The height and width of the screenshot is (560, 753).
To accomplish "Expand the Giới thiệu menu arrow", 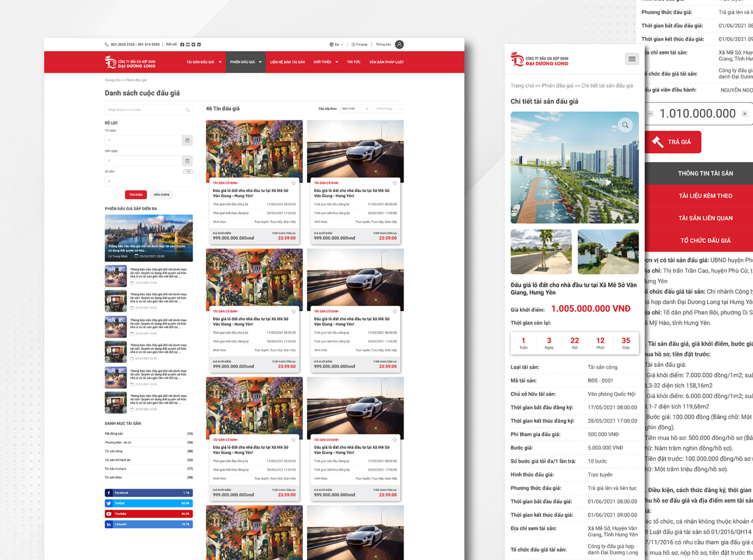I will pyautogui.click(x=336, y=62).
